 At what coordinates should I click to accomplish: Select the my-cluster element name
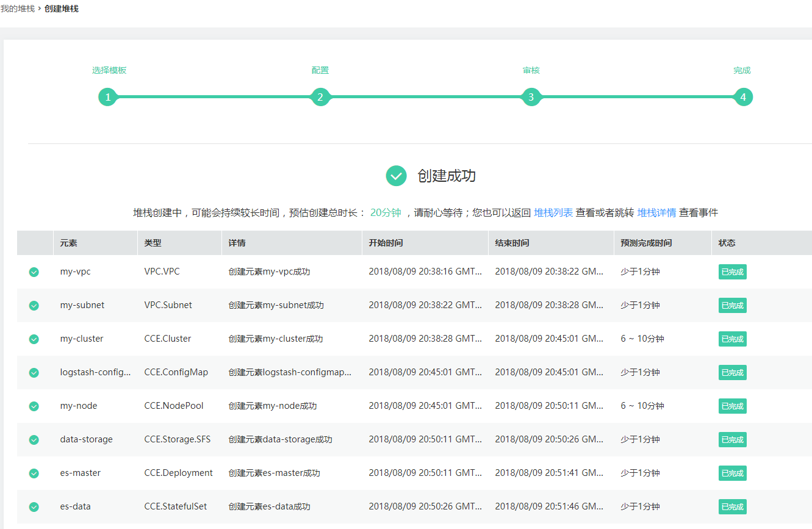pyautogui.click(x=82, y=339)
